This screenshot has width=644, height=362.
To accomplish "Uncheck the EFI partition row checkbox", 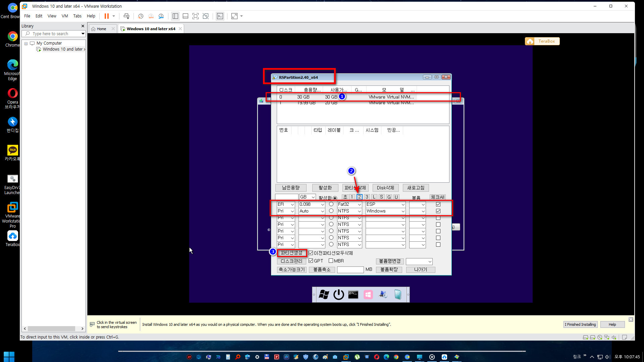I will point(438,204).
